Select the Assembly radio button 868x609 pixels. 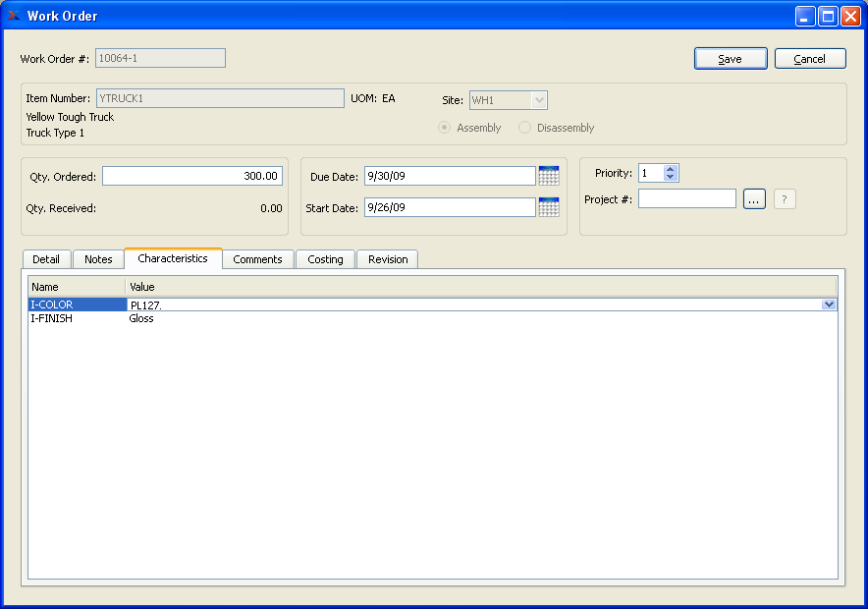tap(445, 128)
